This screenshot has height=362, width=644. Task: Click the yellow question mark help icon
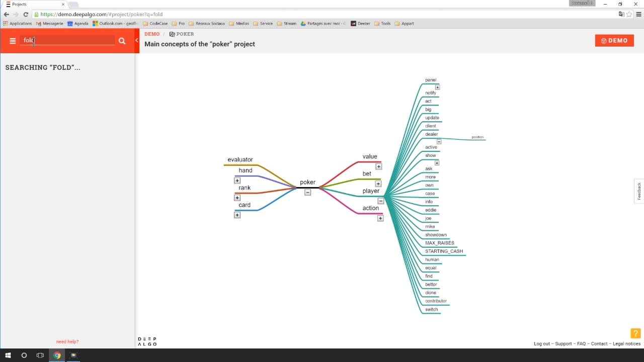635,333
